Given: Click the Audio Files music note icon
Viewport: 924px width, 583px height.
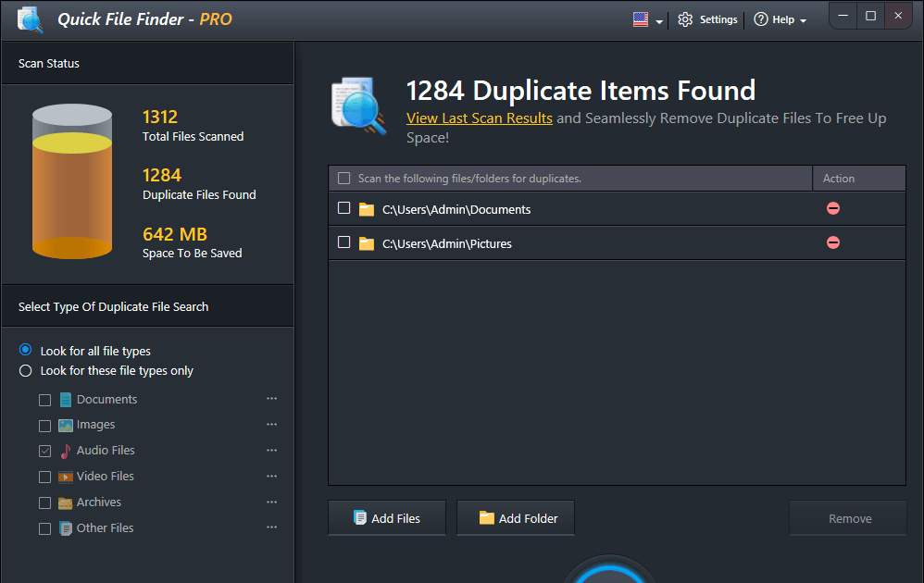Looking at the screenshot, I should pyautogui.click(x=66, y=451).
